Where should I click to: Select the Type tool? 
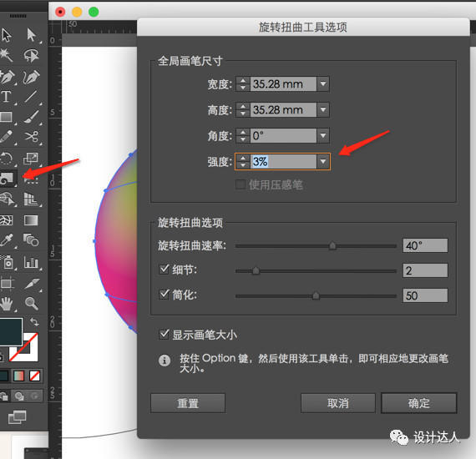point(7,97)
